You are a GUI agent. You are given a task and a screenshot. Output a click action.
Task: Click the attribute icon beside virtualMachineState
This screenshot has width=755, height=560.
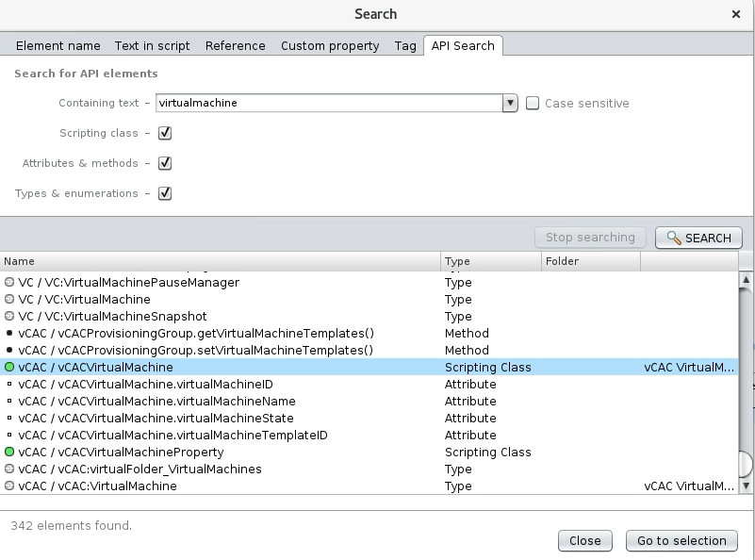(x=9, y=418)
